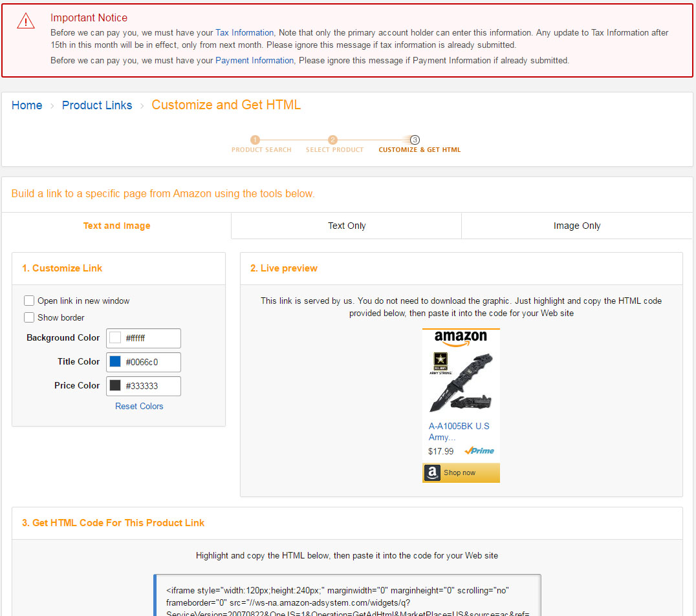Click the Price Color label

(x=77, y=386)
